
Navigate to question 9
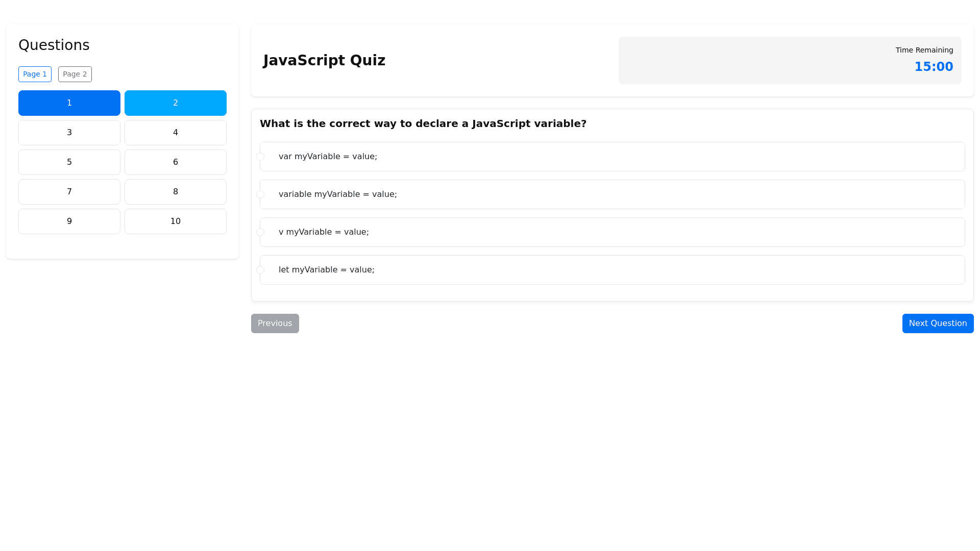(69, 221)
